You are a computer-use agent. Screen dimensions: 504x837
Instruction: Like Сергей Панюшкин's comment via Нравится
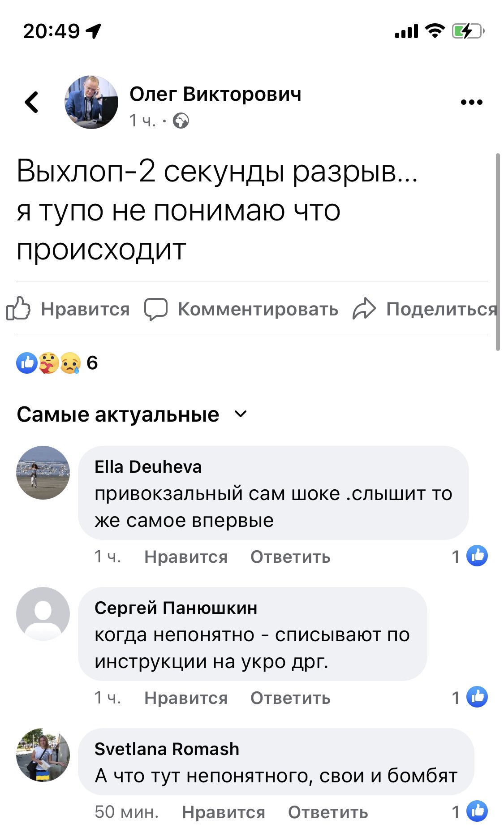pos(186,698)
